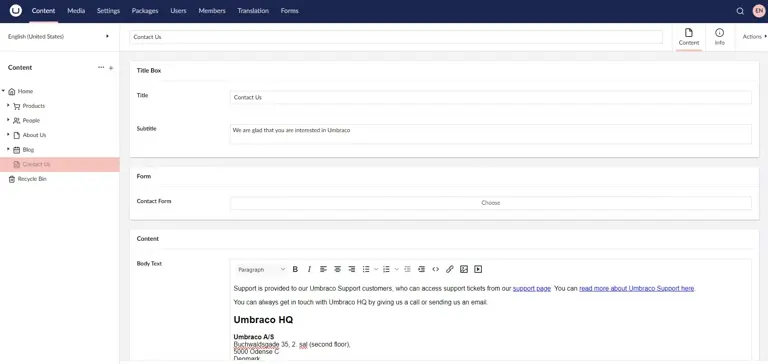Viewport: 768px width, 364px height.
Task: Click the Umbraco HQ heading text
Action: coord(264,320)
